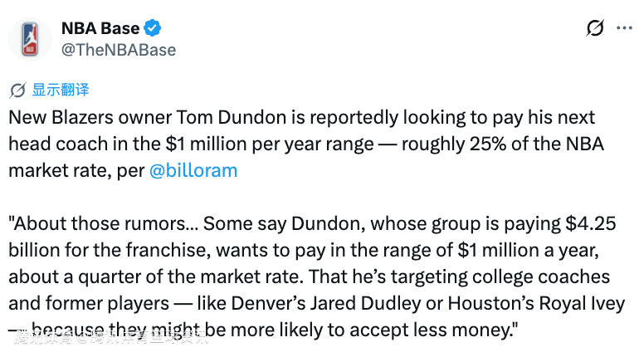
Task: Open the NBA Base display name
Action: (100, 28)
